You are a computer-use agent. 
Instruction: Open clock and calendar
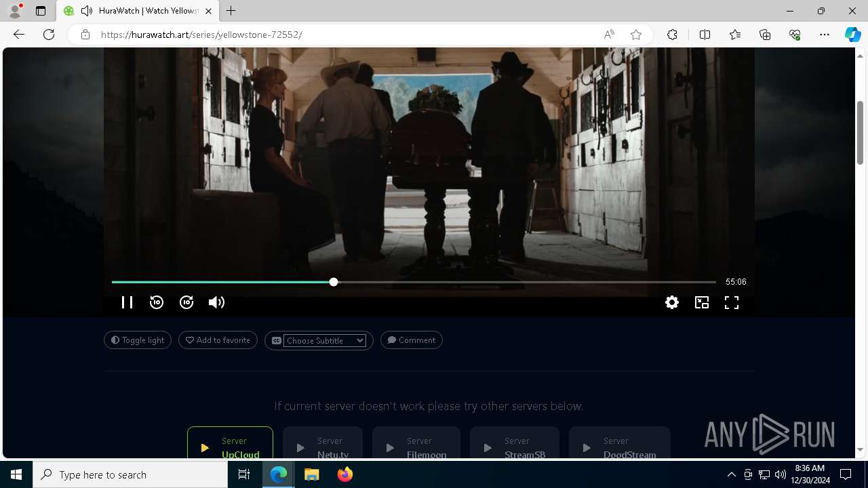[x=811, y=474]
